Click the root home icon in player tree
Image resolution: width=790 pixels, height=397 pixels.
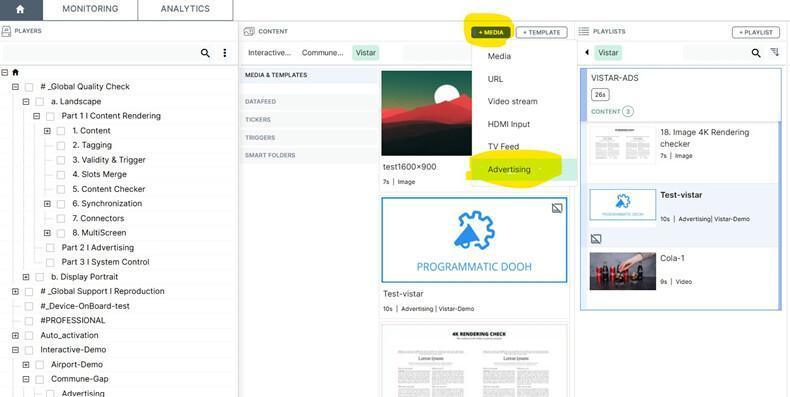tap(15, 73)
